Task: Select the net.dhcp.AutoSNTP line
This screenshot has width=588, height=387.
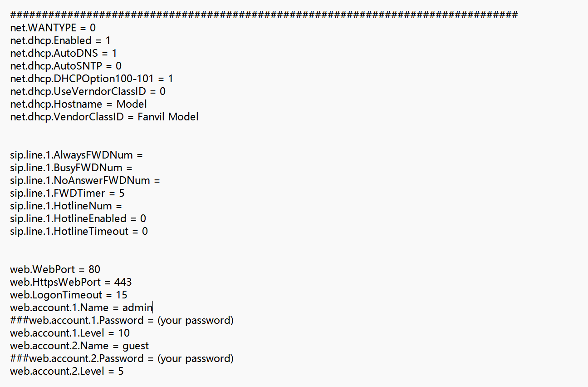Action: pyautogui.click(x=66, y=66)
